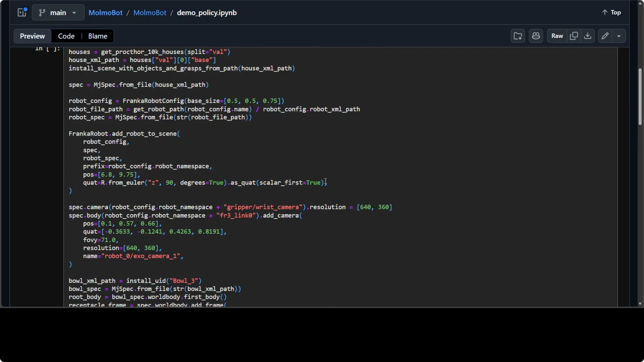The height and width of the screenshot is (362, 644).
Task: Expand the file tree side panel
Action: pyautogui.click(x=22, y=12)
